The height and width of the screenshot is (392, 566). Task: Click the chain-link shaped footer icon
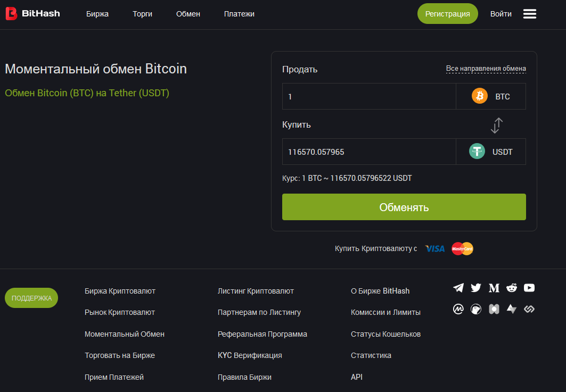point(529,309)
